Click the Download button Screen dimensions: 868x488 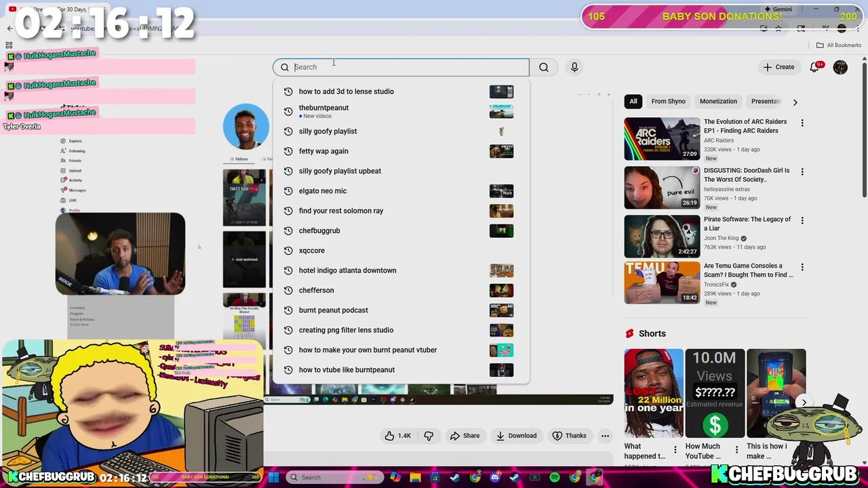pyautogui.click(x=516, y=436)
